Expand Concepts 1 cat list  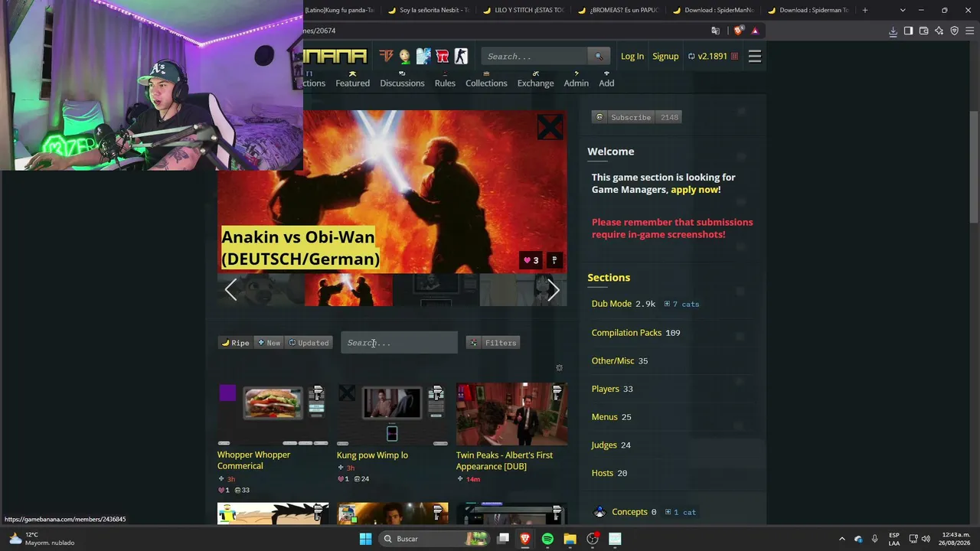pyautogui.click(x=681, y=512)
